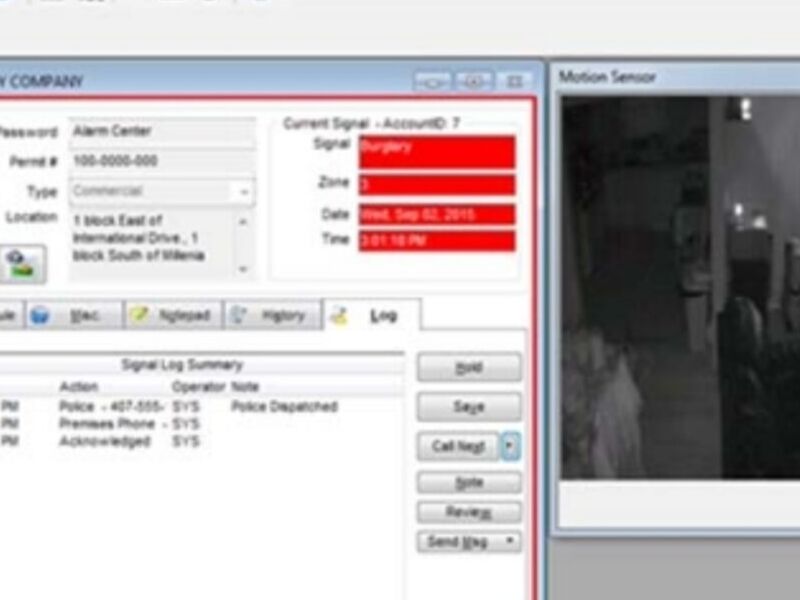Click the map location icon button
Image resolution: width=800 pixels, height=600 pixels.
[x=21, y=263]
